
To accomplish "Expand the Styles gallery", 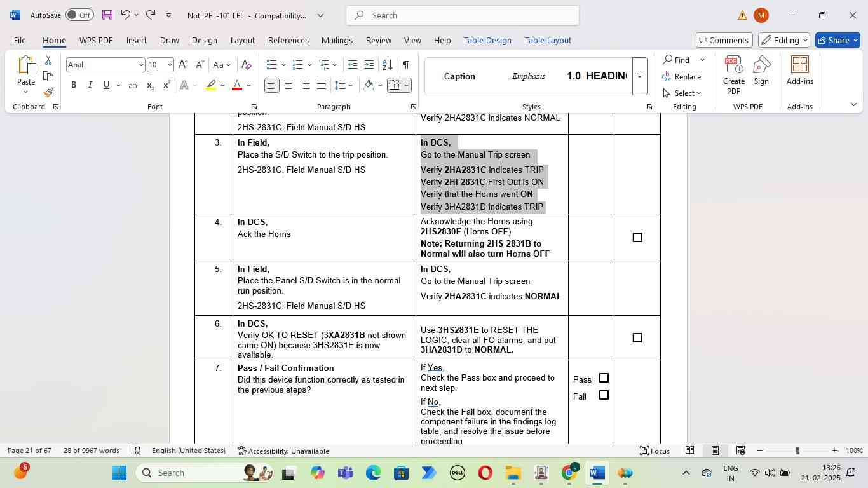I will (639, 76).
